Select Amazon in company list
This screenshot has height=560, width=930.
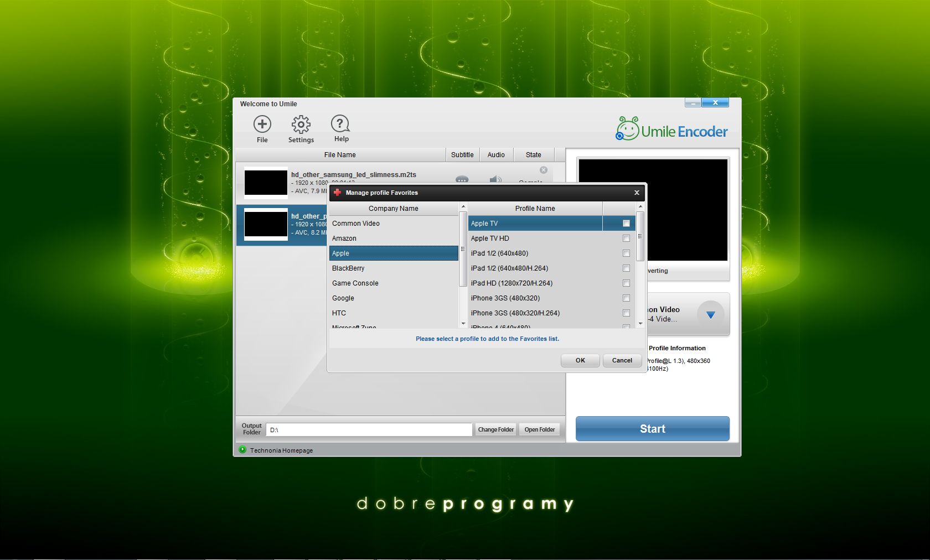394,238
